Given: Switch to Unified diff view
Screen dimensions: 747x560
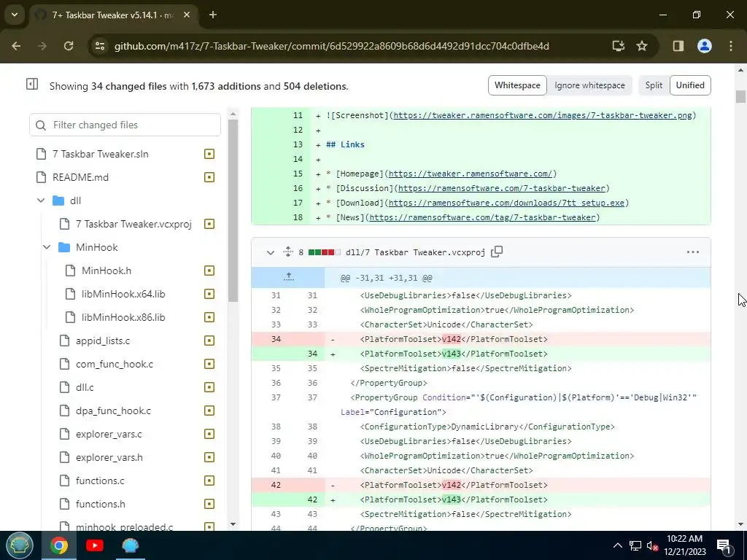Looking at the screenshot, I should [x=690, y=85].
